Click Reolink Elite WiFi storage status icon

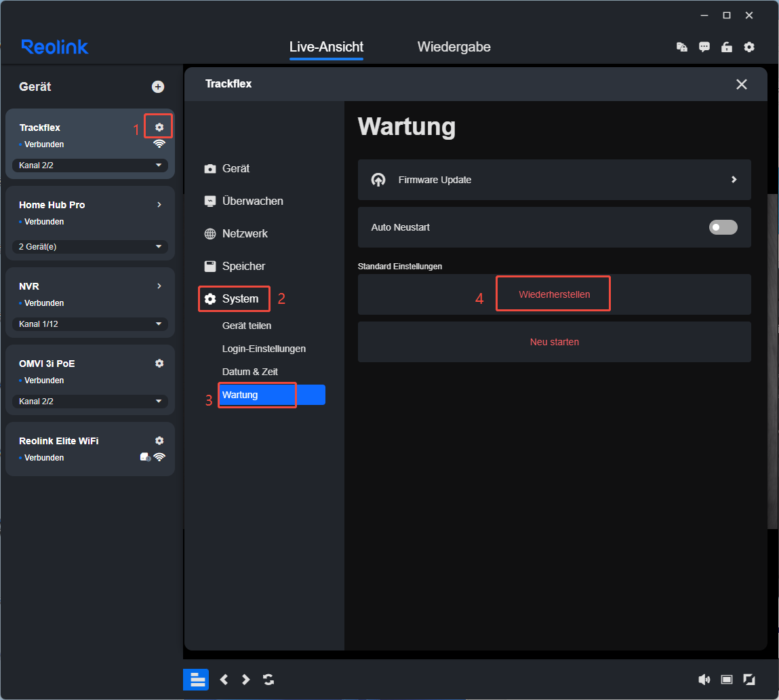click(145, 457)
